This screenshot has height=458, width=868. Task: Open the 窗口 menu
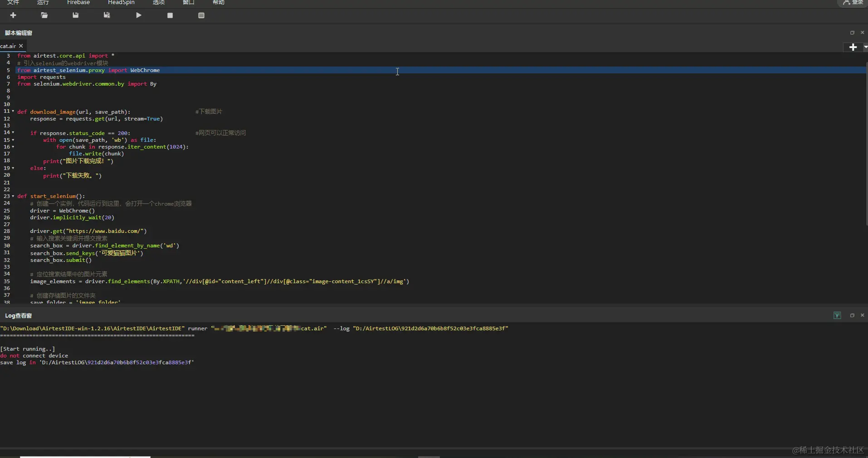tap(189, 2)
